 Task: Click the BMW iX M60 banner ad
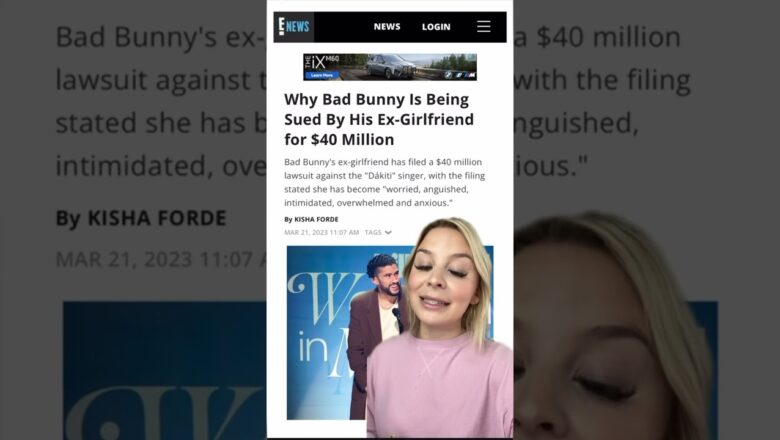pos(390,67)
